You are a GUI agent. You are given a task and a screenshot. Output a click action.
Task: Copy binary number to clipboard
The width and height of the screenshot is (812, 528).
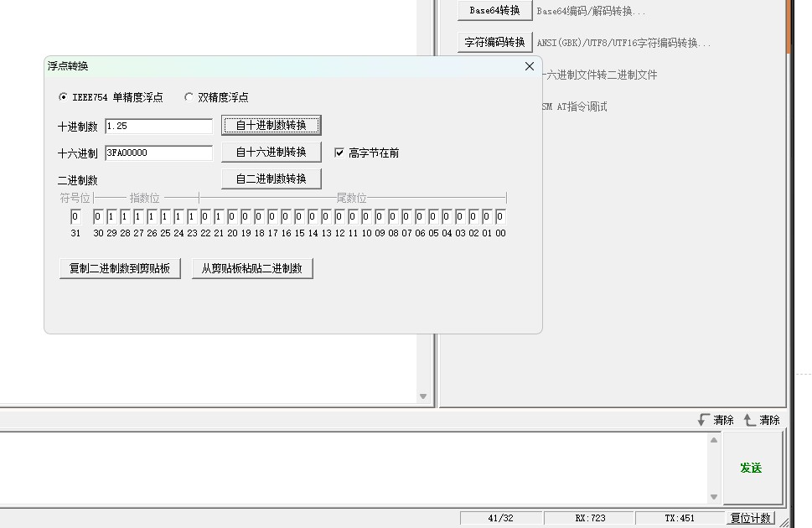coord(120,268)
